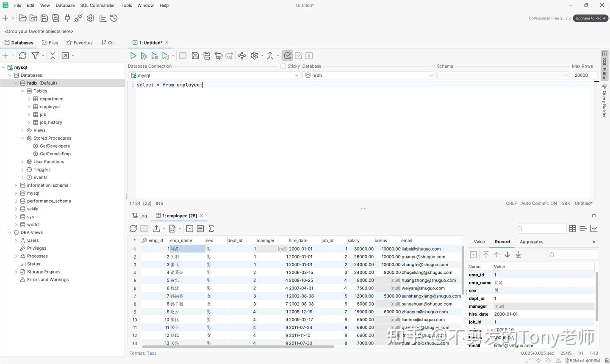610x364 pixels.
Task: Go to the next record down arrow
Action: click(x=507, y=254)
